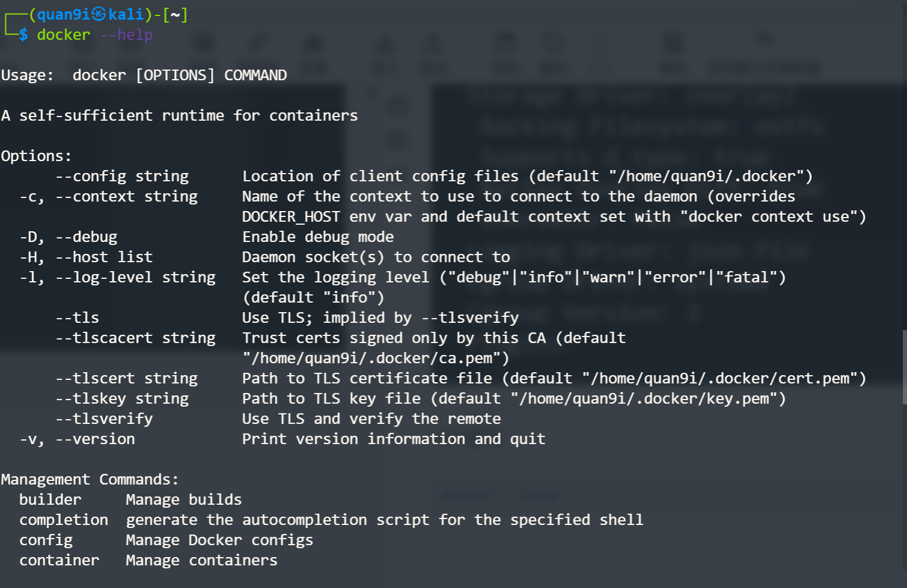Click the "--version" option flag
The width and height of the screenshot is (907, 588).
tap(95, 439)
